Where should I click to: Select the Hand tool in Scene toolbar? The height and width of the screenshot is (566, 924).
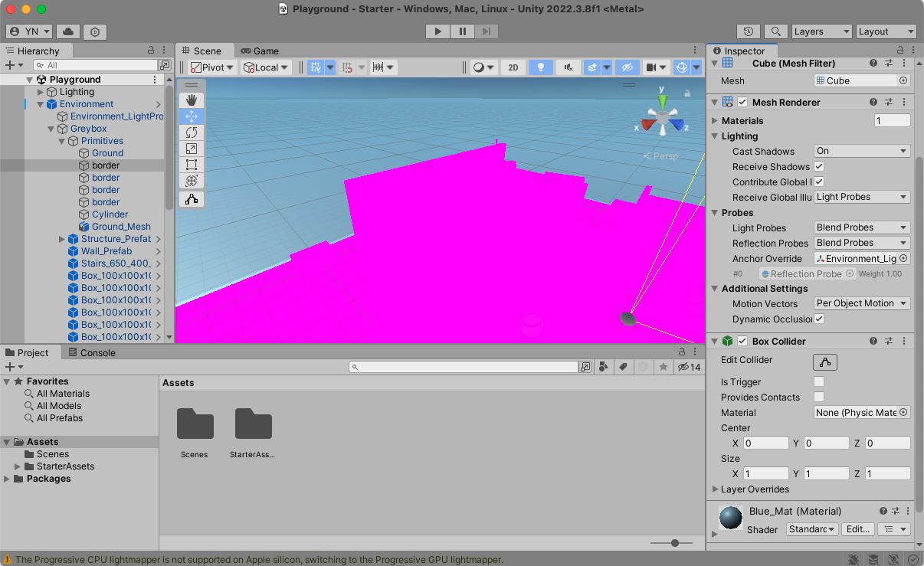click(192, 100)
